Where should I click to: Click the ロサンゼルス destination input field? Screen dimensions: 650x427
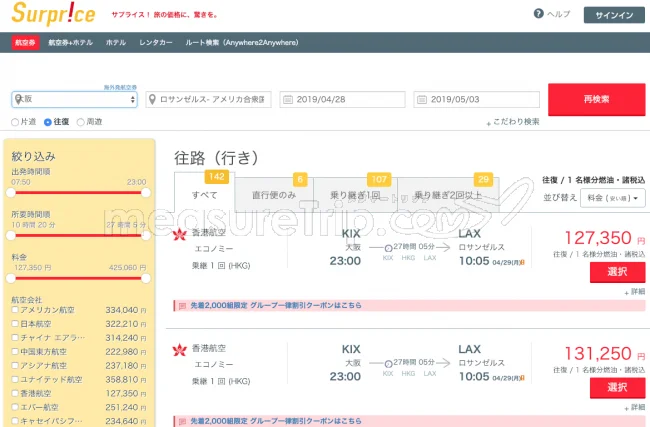click(x=214, y=100)
